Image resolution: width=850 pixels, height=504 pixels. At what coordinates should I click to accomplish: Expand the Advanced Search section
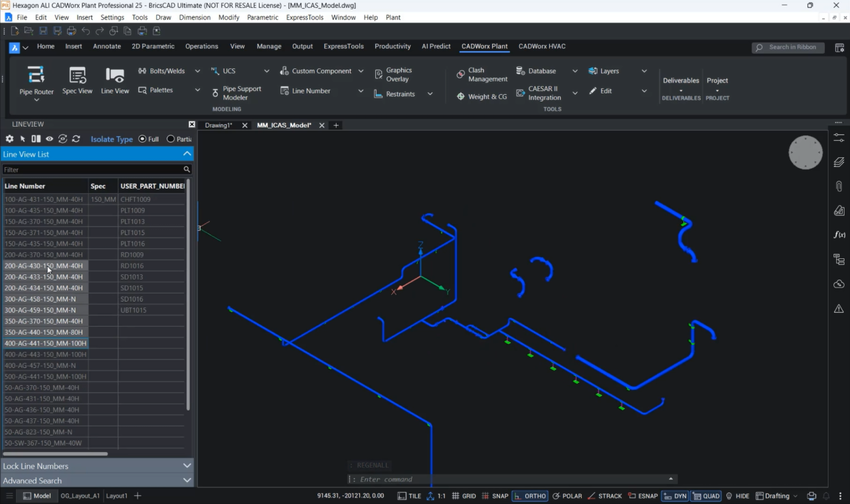pyautogui.click(x=187, y=481)
